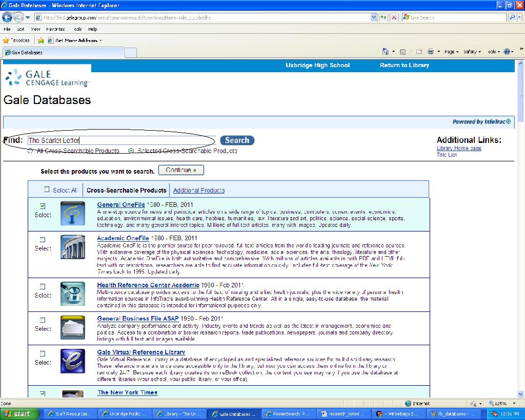This screenshot has height=420, width=525.
Task: Stop loading with the red X icon
Action: 394,17
